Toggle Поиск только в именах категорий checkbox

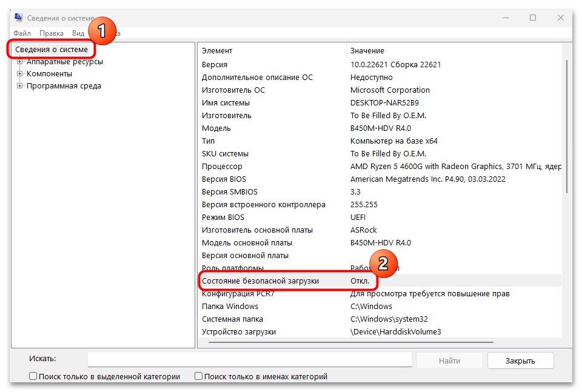198,376
